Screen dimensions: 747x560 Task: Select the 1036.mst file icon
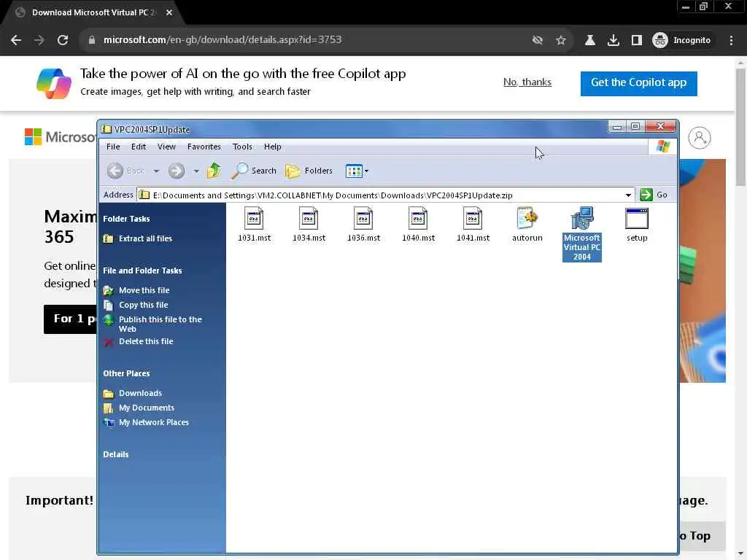click(363, 219)
